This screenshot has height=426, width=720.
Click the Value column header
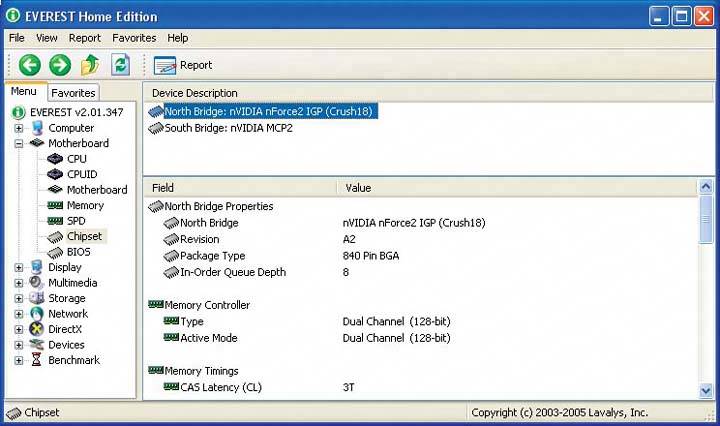[518, 188]
